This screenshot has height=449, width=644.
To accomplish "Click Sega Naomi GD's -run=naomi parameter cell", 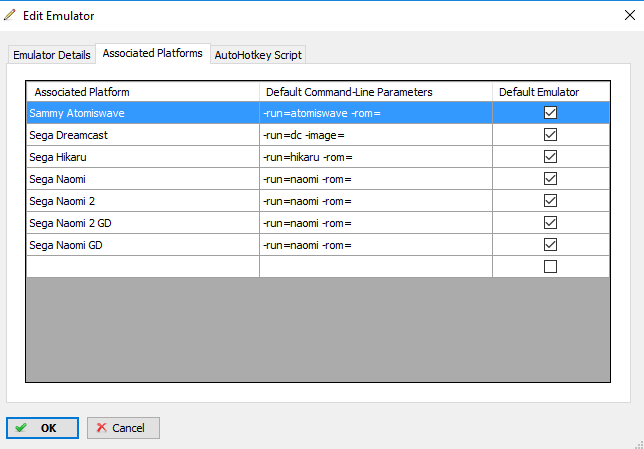I will pyautogui.click(x=376, y=245).
